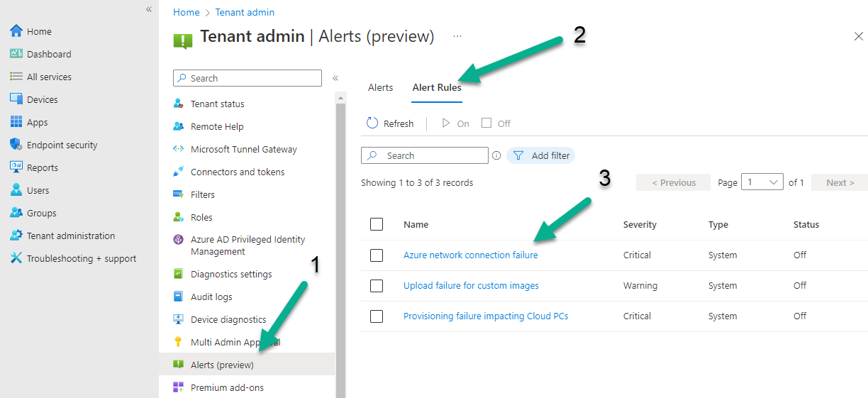The height and width of the screenshot is (398, 868).
Task: Focus the alert rules Search field
Action: point(425,155)
